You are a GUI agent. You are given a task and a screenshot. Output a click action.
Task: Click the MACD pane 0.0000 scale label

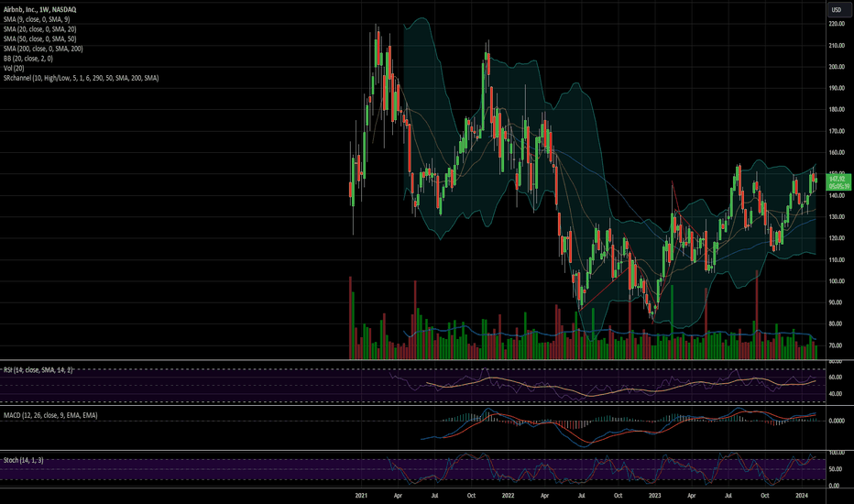(837, 422)
